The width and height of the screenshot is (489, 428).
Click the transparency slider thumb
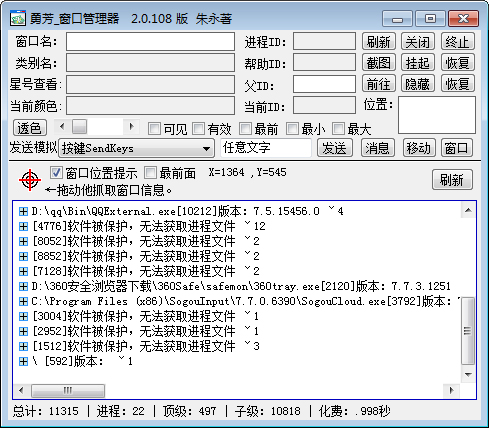(x=79, y=126)
